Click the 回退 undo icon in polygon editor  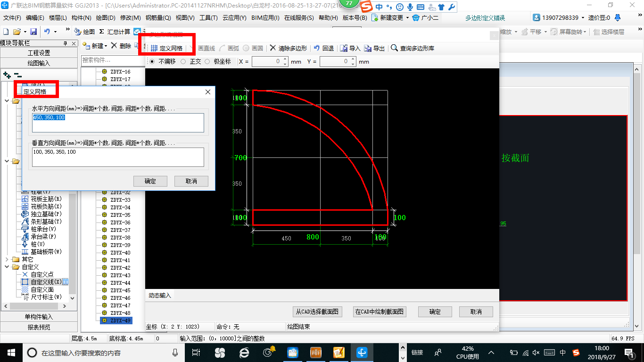click(x=317, y=48)
